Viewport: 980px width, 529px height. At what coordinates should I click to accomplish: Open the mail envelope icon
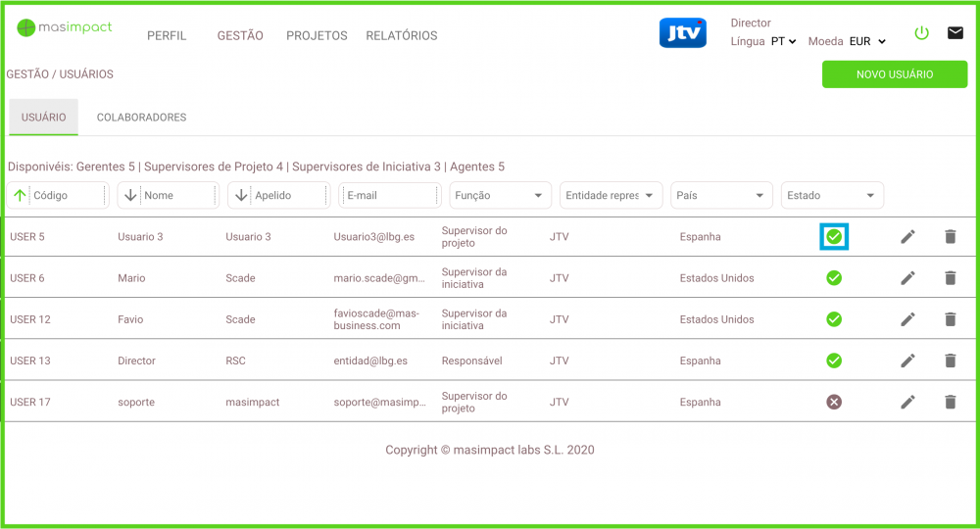(955, 33)
